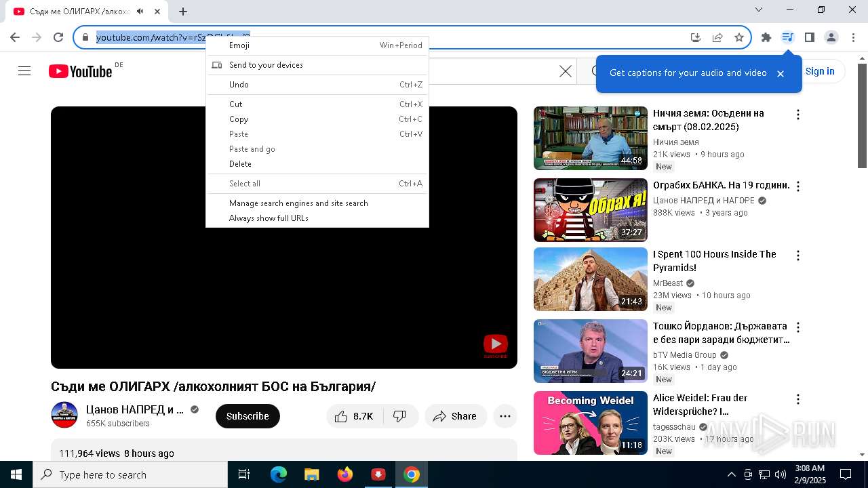This screenshot has height=488, width=868.
Task: Reload the page with the refresh icon
Action: 58,37
